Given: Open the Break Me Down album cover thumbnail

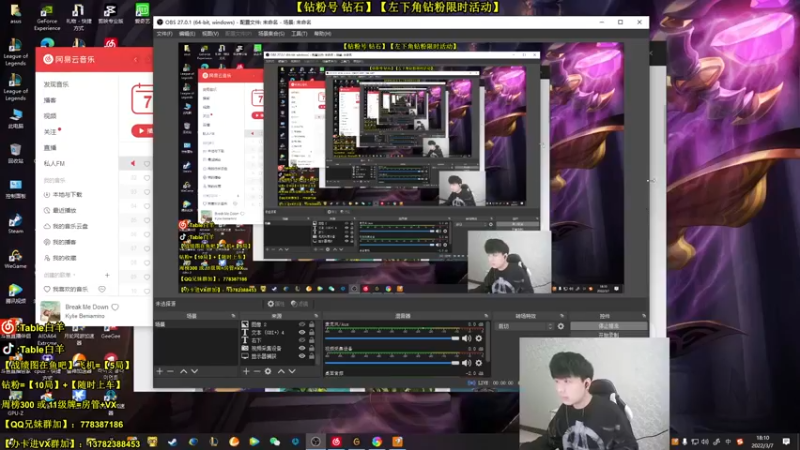Looking at the screenshot, I should pos(50,311).
